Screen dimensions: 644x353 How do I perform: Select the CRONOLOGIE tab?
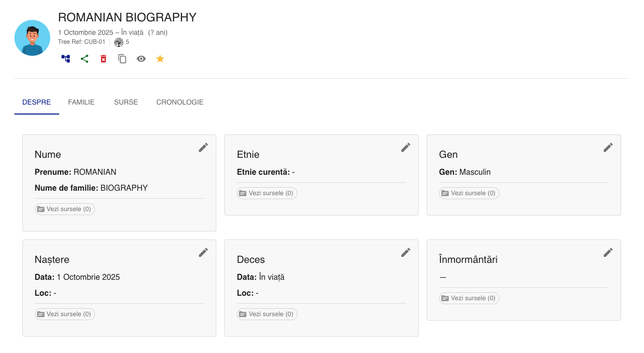pyautogui.click(x=180, y=102)
